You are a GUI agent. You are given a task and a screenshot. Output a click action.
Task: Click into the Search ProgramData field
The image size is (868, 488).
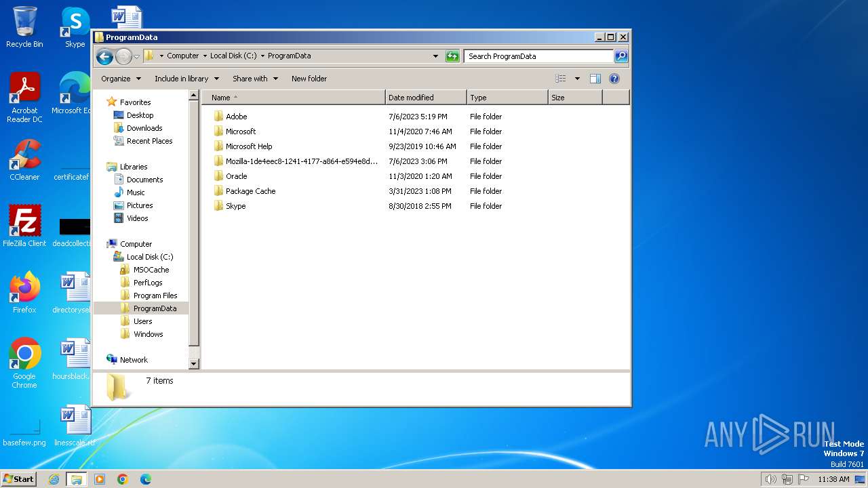coord(539,56)
